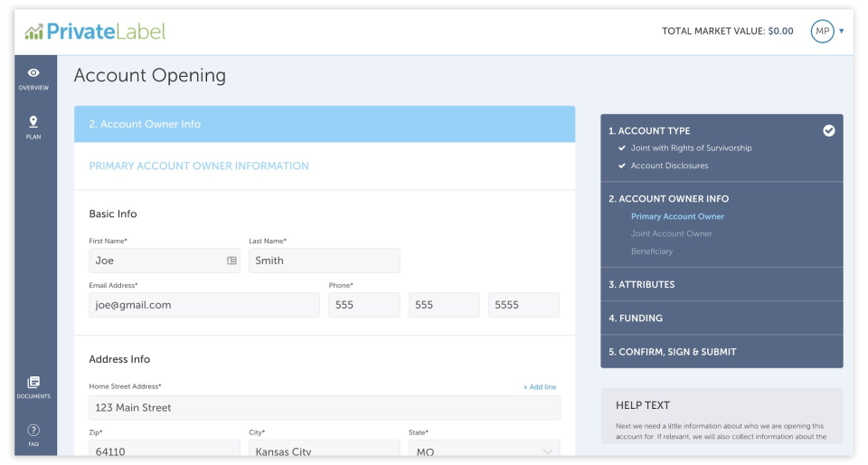Expand the user menu arrow beside MP
The image size is (868, 465).
point(842,31)
